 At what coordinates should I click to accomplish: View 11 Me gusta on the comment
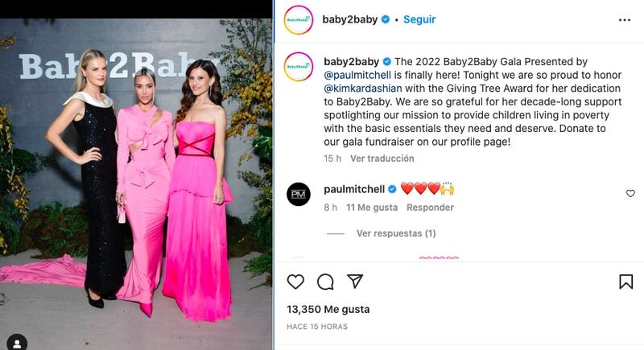click(372, 208)
